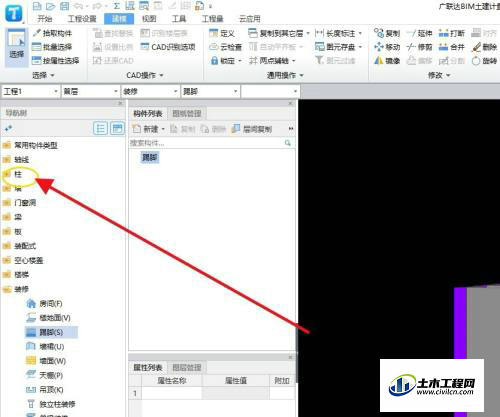Run 云检查 (Cloud check)
The image size is (500, 417).
point(225,47)
